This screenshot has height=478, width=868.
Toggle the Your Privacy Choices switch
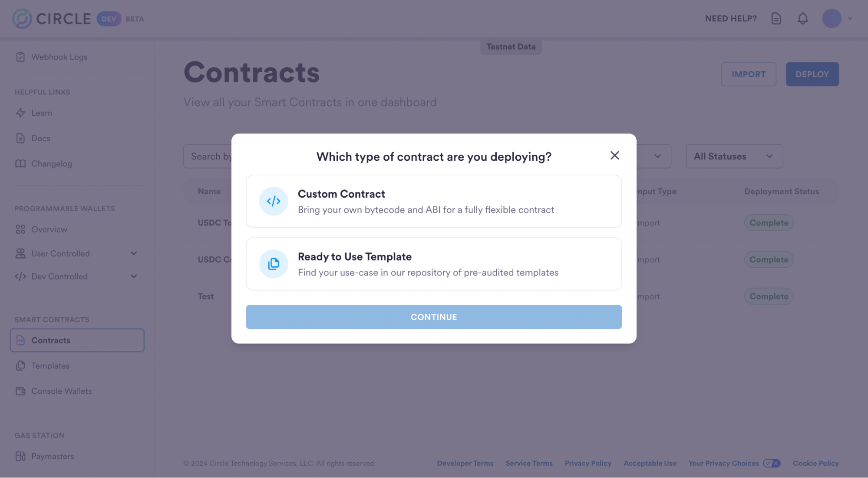pos(772,463)
